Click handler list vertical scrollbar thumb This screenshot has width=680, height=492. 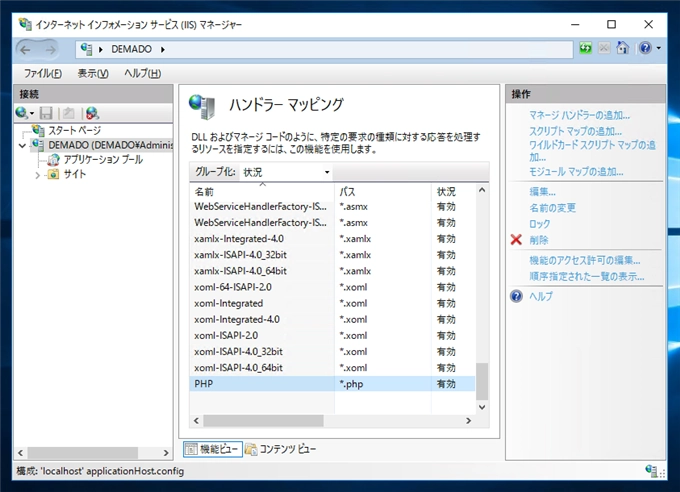tap(482, 381)
